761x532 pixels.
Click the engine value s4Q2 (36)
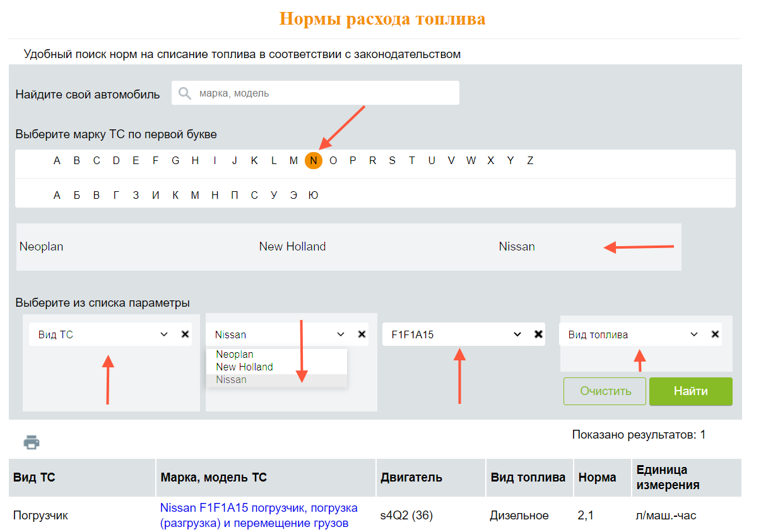406,516
